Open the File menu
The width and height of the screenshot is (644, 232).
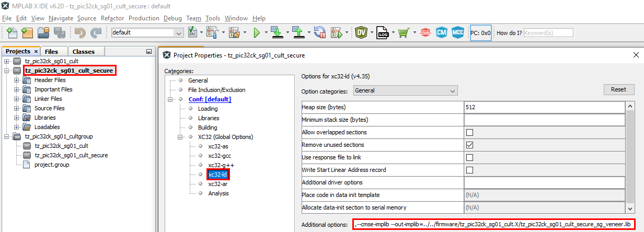pyautogui.click(x=7, y=18)
